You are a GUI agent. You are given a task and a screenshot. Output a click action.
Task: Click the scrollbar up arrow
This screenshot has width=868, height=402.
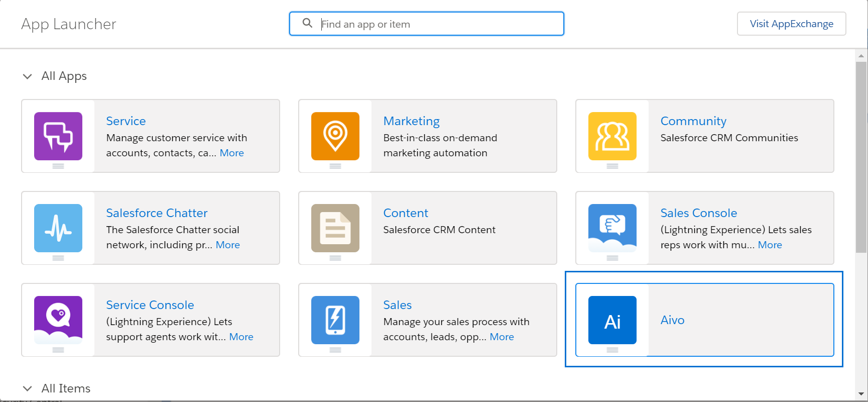tap(861, 56)
